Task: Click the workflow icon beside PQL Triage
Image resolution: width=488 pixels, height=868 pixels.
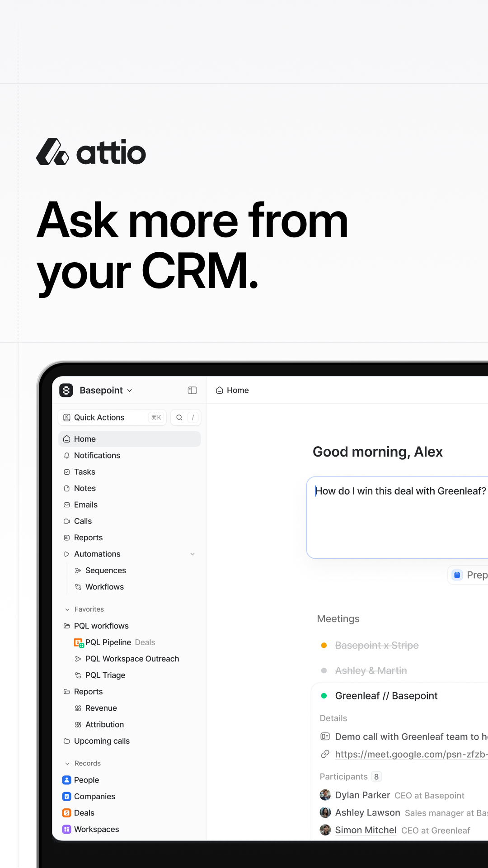Action: click(x=78, y=675)
